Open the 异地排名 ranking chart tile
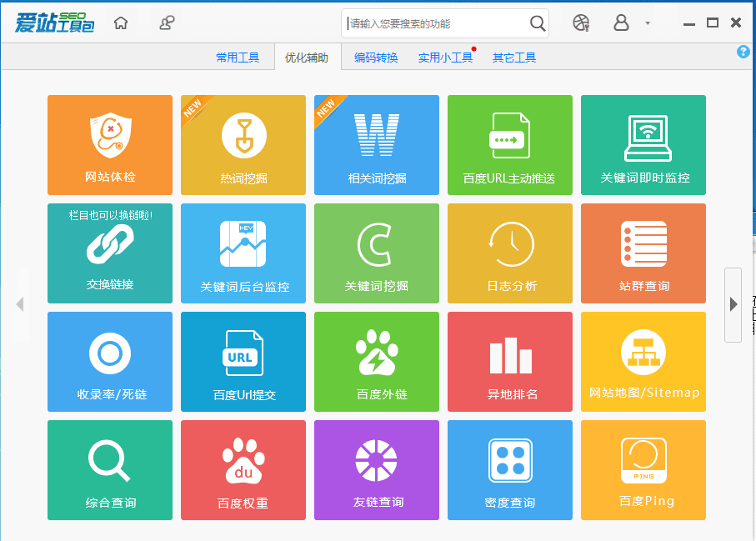 [510, 362]
